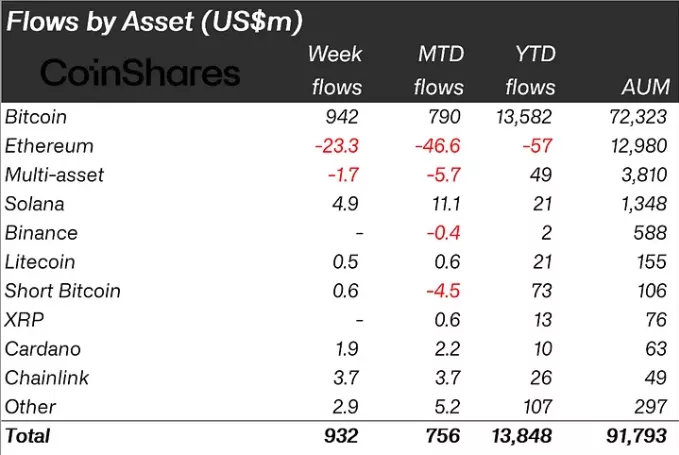Click Ethereum's negative week flow -23.3
The image size is (679, 455).
(338, 146)
